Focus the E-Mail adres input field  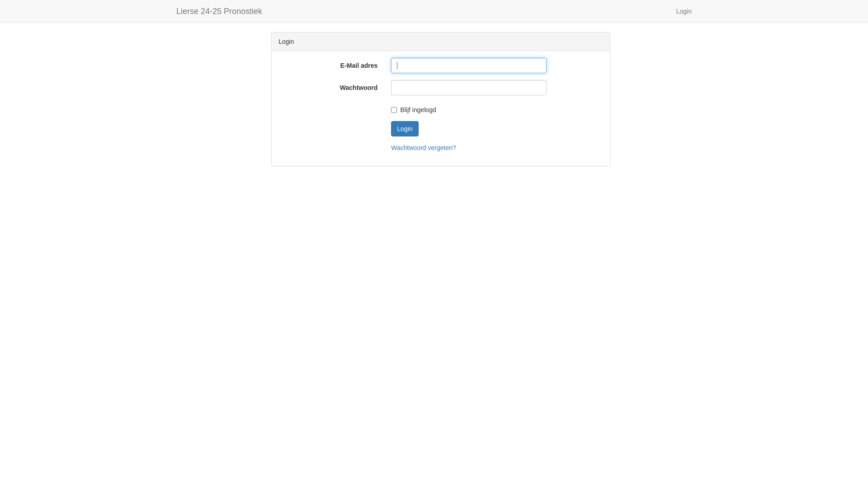(x=468, y=66)
